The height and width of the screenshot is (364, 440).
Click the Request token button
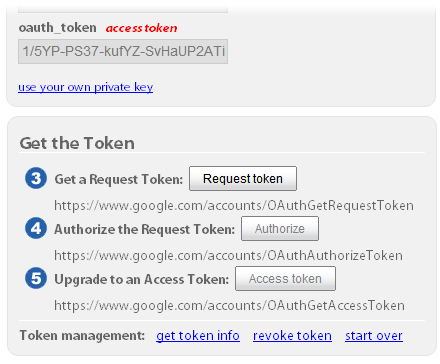[x=243, y=179]
